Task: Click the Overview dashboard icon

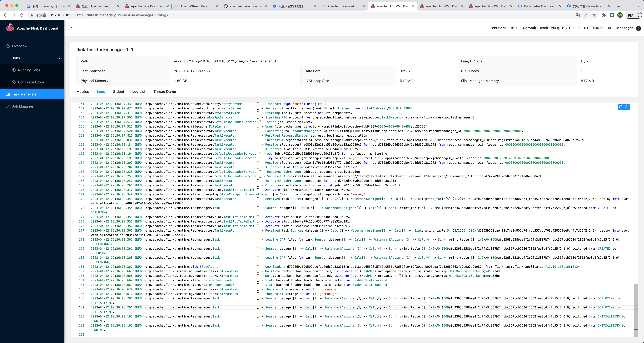Action: 8,46
